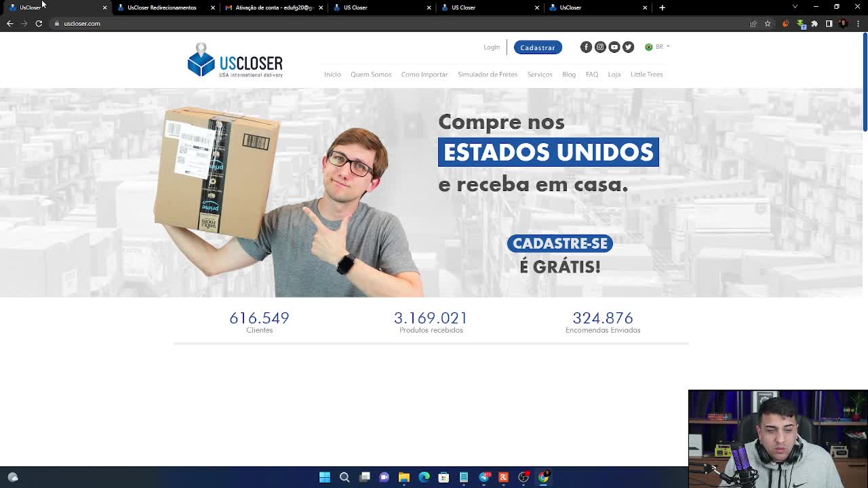Click CADASTRE-SE banner button

pos(560,243)
